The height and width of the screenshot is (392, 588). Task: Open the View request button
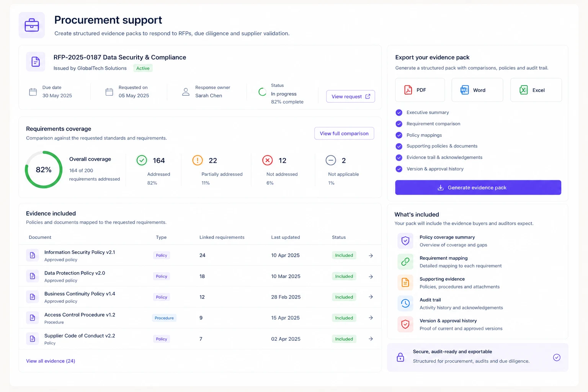tap(351, 96)
